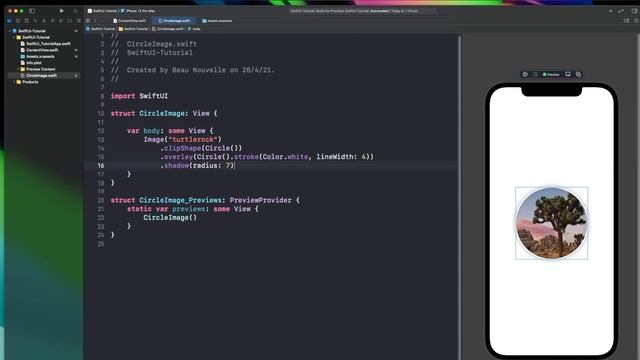Select ContentView.swift in the file navigator
Viewport: 640px width, 360px height.
pyautogui.click(x=40, y=50)
